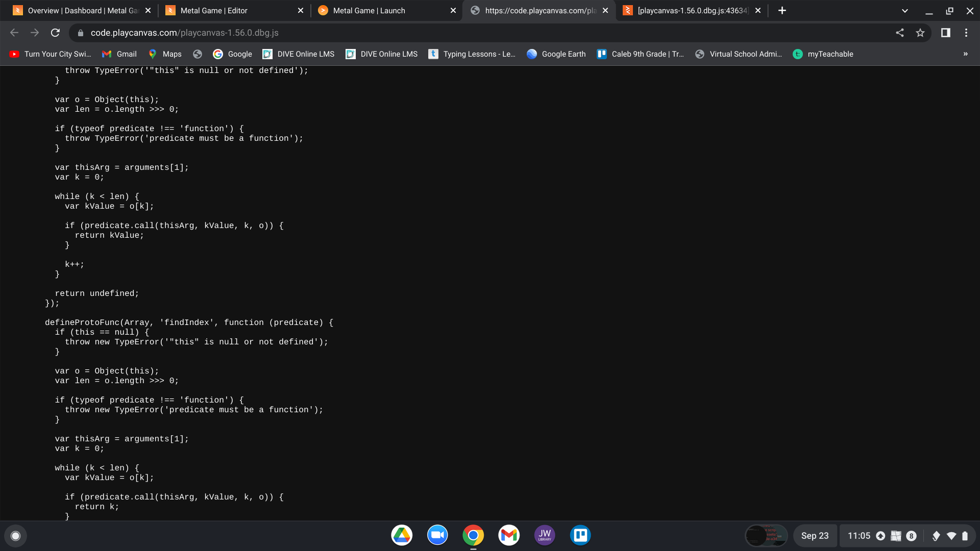This screenshot has height=551, width=980.
Task: Open Gmail app from shelf
Action: click(x=509, y=535)
